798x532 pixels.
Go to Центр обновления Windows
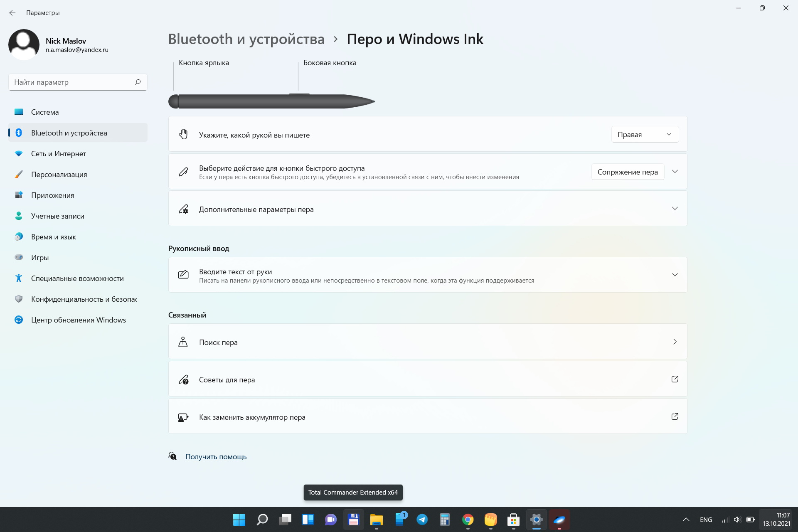78,320
